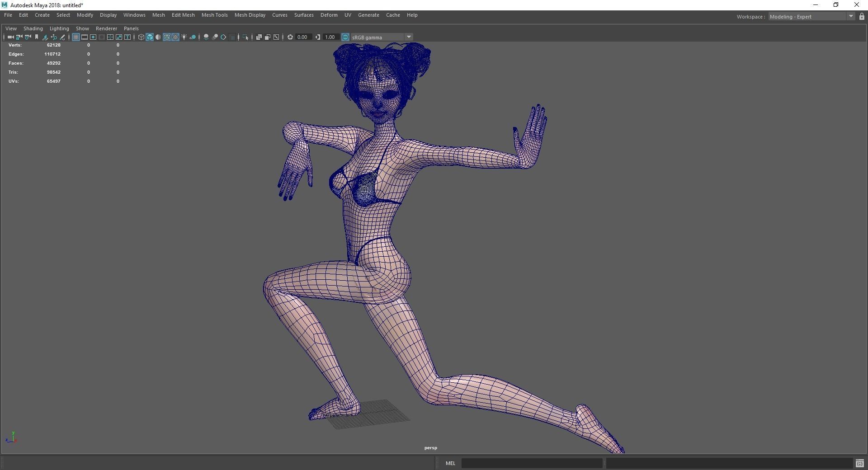
Task: Click the Isolate Select icon
Action: coord(245,37)
